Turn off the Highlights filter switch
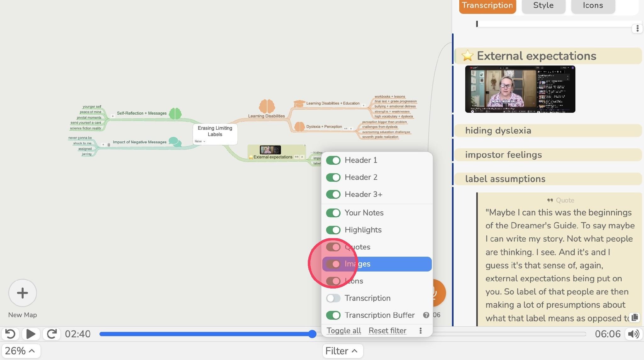644x360 pixels. coord(333,230)
